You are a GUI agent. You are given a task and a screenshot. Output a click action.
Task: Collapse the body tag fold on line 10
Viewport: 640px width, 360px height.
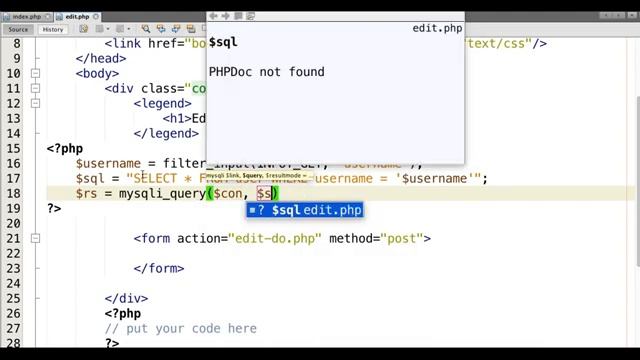coord(36,73)
